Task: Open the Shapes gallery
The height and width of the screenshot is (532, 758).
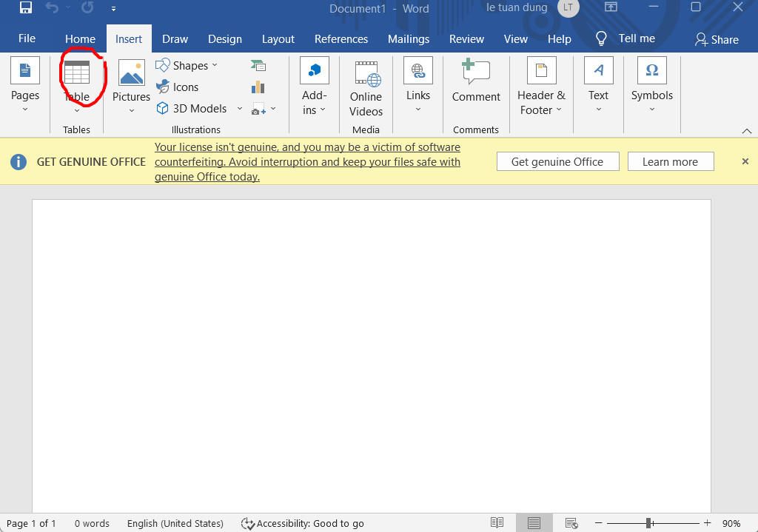Action: (187, 65)
